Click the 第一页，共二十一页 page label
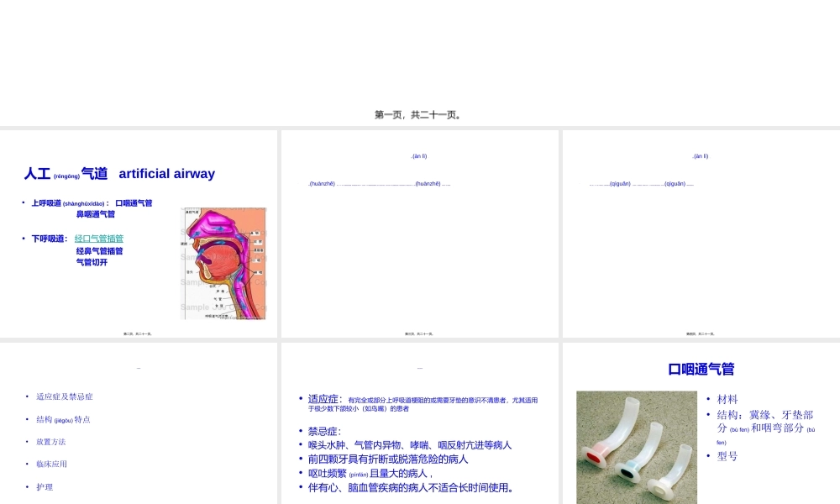The width and height of the screenshot is (840, 504). point(419,114)
